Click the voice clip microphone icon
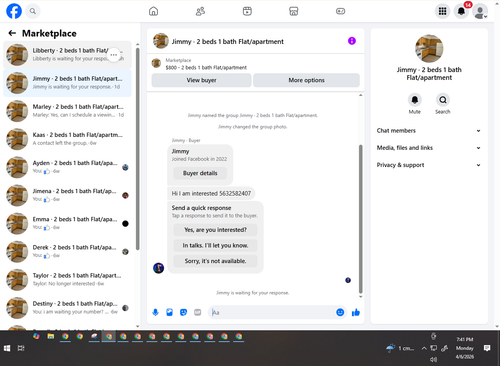The height and width of the screenshot is (366, 500). [155, 312]
